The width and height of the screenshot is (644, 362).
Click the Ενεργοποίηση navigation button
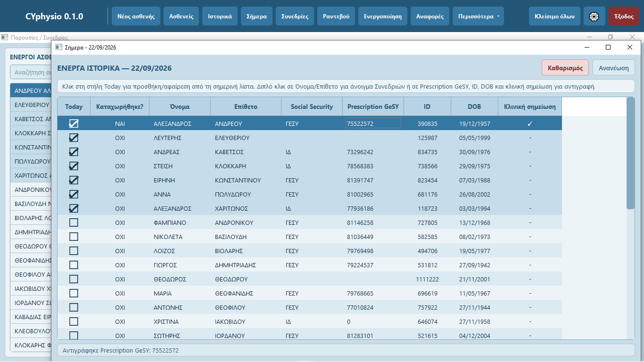[383, 16]
